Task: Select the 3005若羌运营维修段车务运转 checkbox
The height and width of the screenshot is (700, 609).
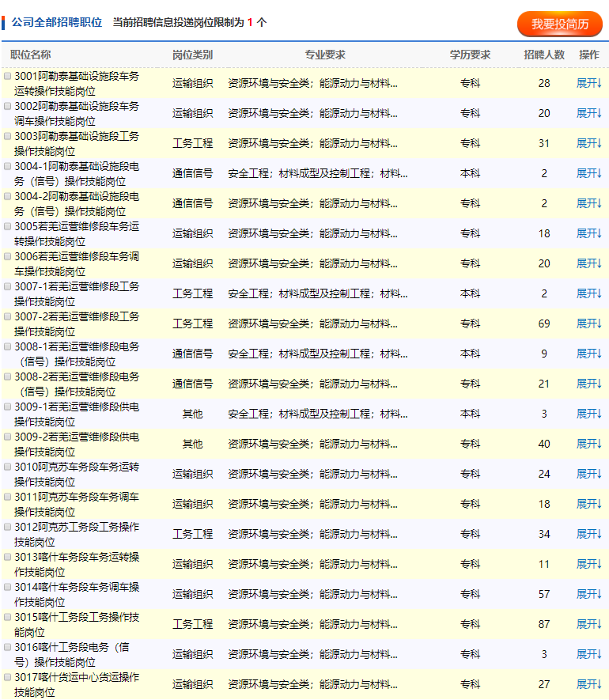Action: 8,227
